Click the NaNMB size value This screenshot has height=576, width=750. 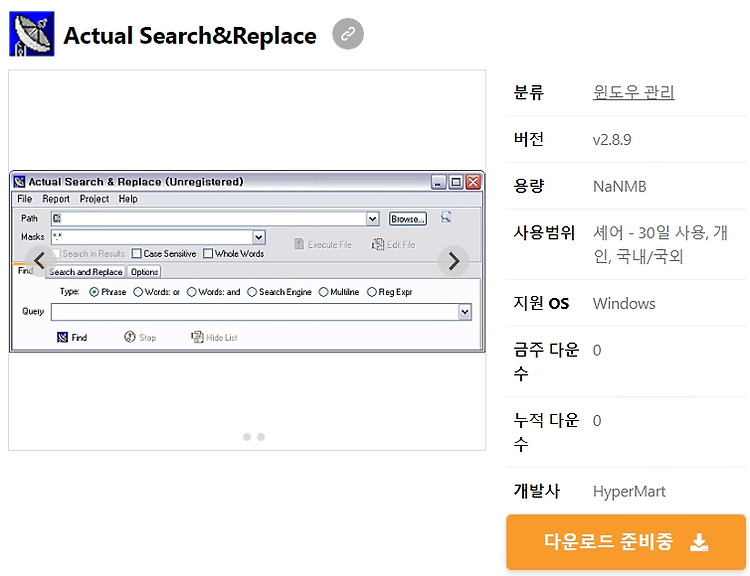coord(619,186)
